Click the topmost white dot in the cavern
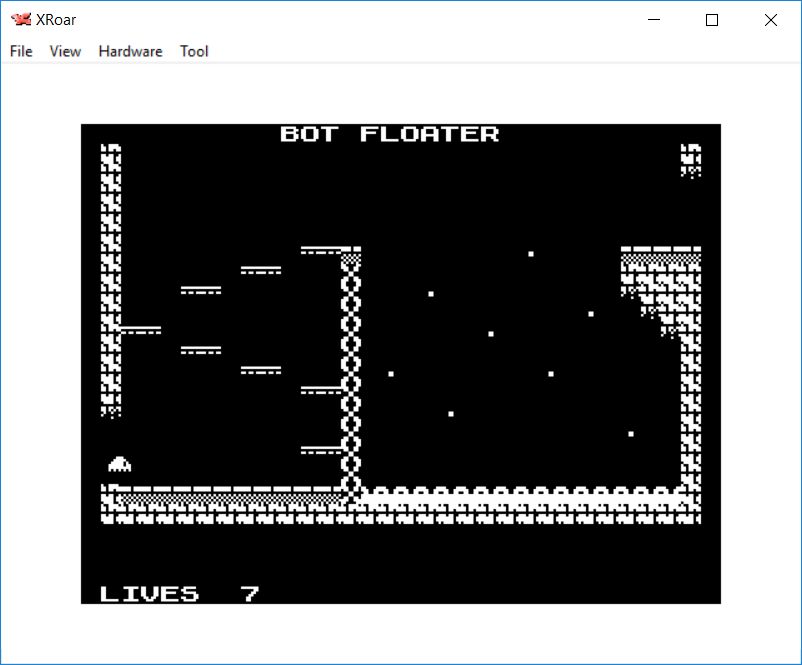The width and height of the screenshot is (802, 665). (531, 254)
